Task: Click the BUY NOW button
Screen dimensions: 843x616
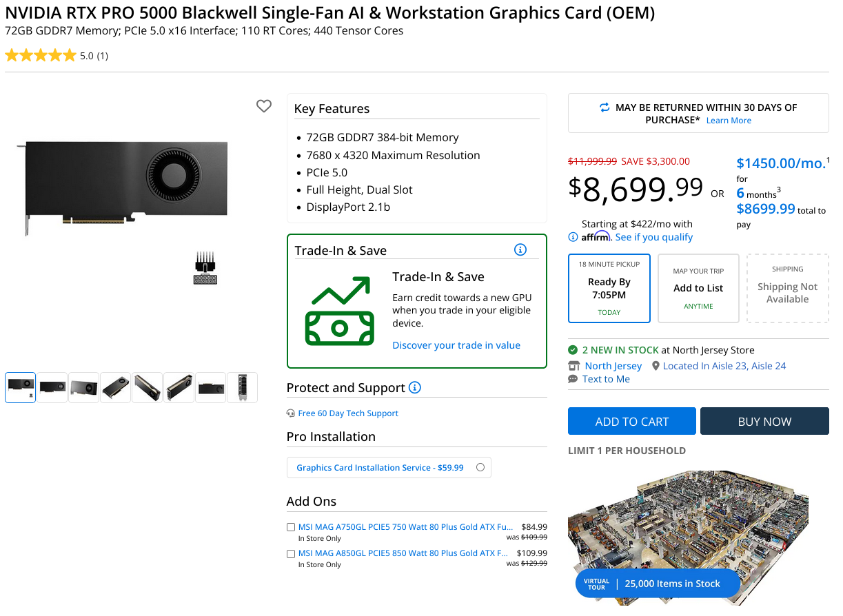Action: (x=764, y=421)
